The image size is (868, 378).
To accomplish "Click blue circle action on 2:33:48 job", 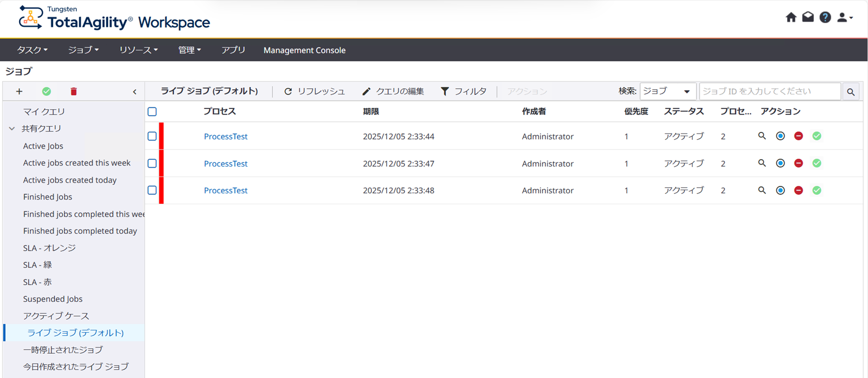I will point(780,190).
